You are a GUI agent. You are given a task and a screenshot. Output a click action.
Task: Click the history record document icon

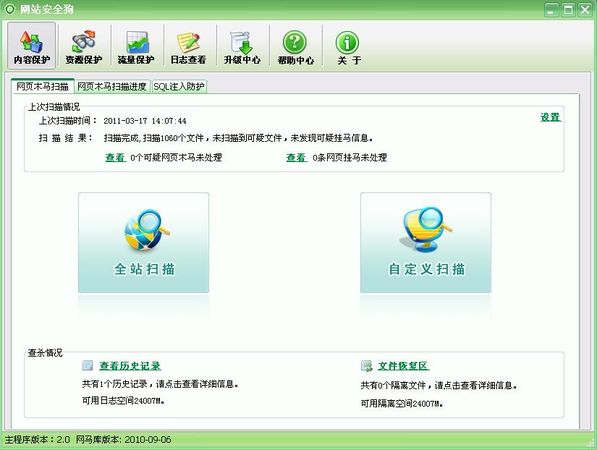pyautogui.click(x=88, y=365)
